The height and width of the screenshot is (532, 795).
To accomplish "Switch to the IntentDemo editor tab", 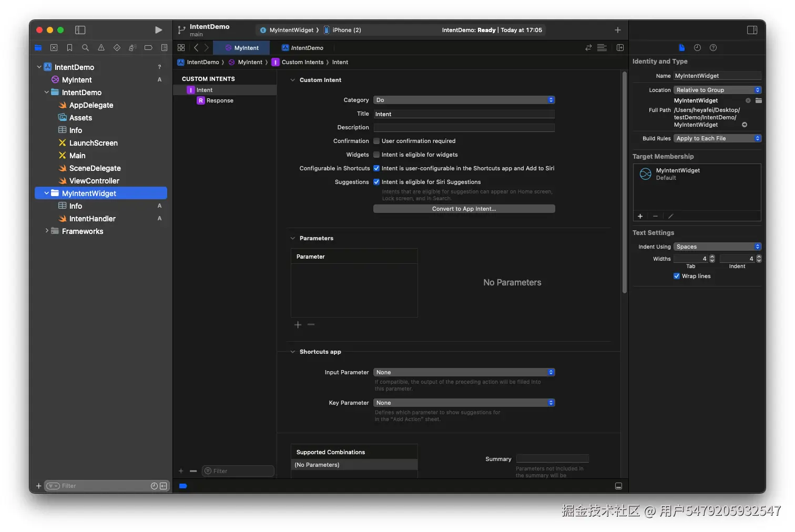I will pyautogui.click(x=302, y=48).
